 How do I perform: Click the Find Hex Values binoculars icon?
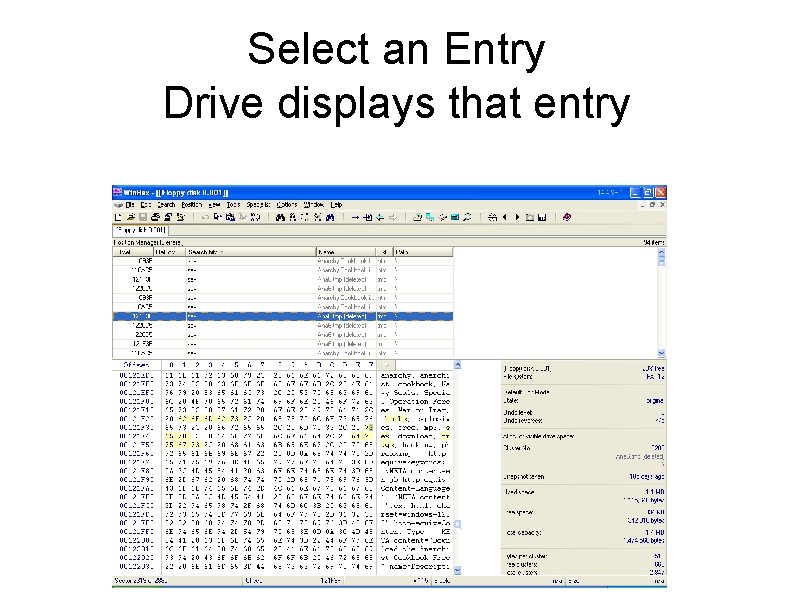pyautogui.click(x=293, y=217)
